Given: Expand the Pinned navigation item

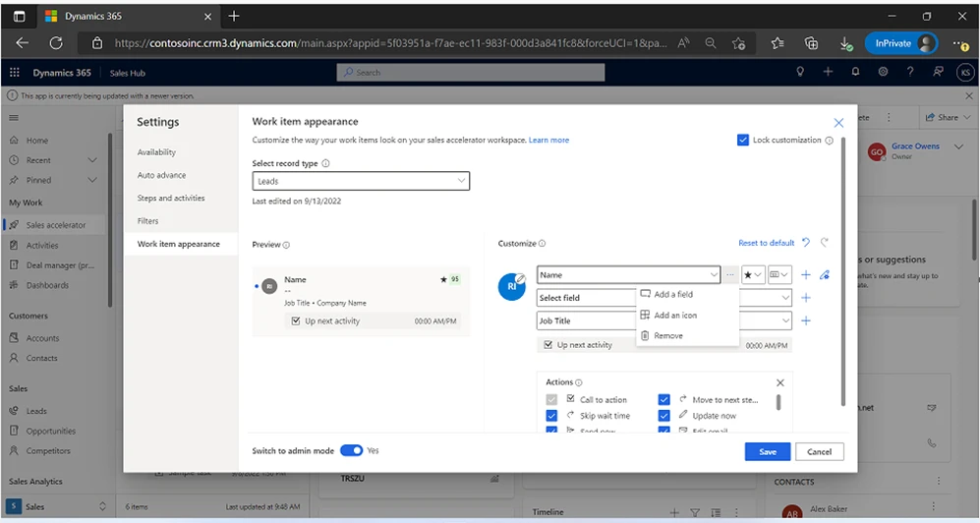Looking at the screenshot, I should click(x=91, y=180).
